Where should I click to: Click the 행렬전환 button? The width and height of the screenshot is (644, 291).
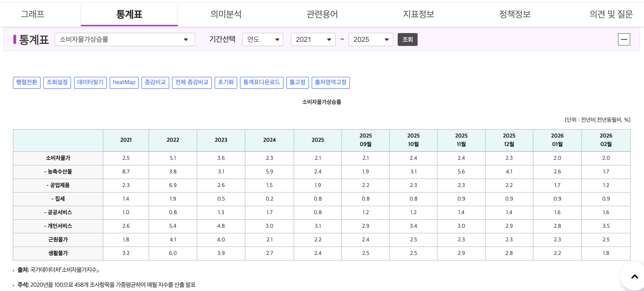tap(26, 82)
